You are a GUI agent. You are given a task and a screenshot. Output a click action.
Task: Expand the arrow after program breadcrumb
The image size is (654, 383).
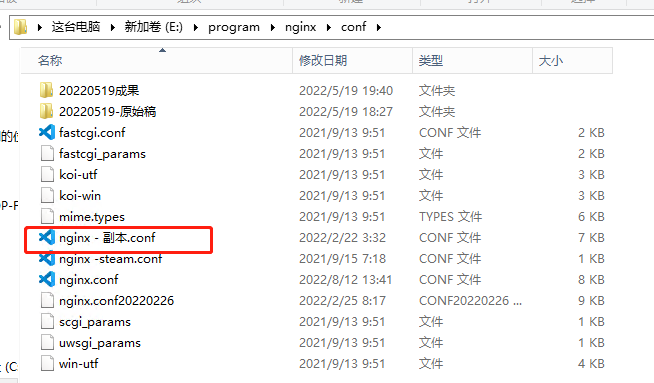click(x=273, y=28)
